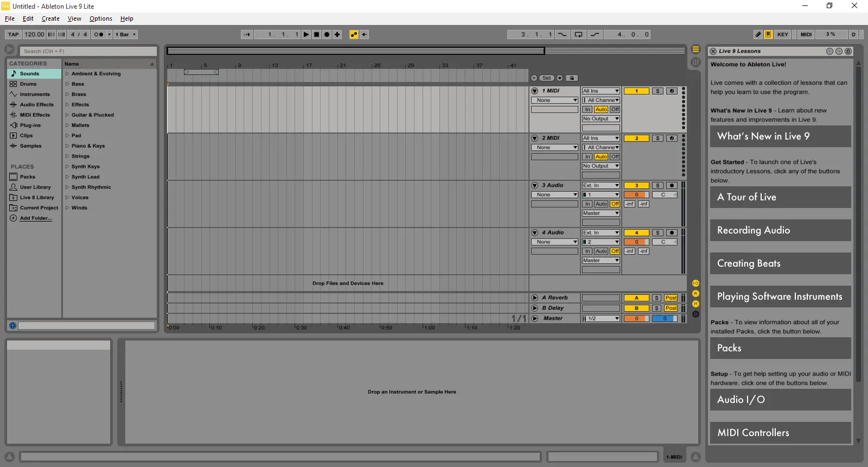Toggle the MIDI map mode button

click(x=806, y=34)
